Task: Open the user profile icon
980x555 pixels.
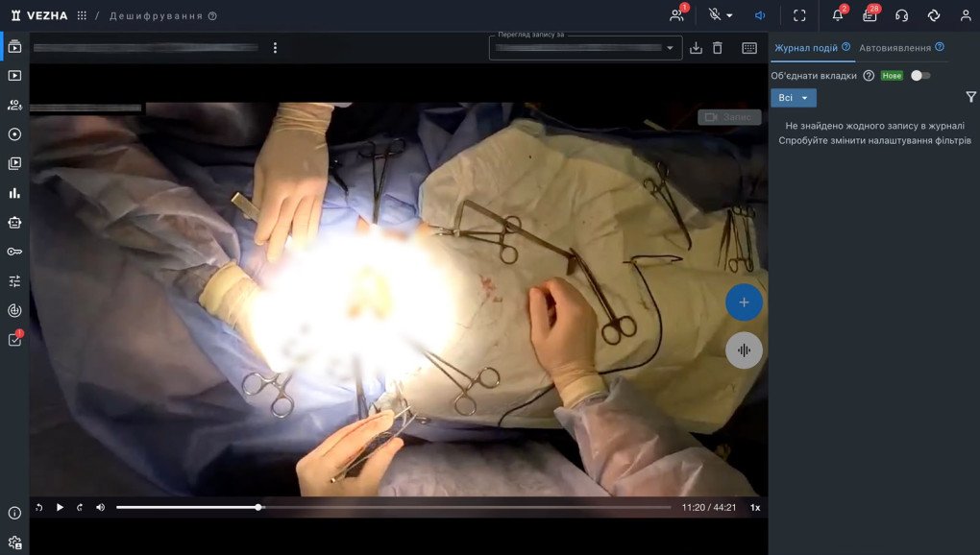Action: [966, 15]
